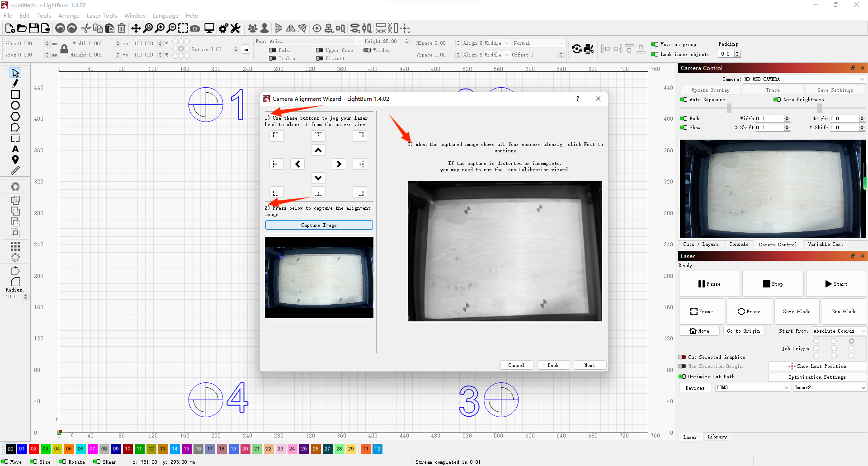Expand the Start From dropdown

(839, 331)
